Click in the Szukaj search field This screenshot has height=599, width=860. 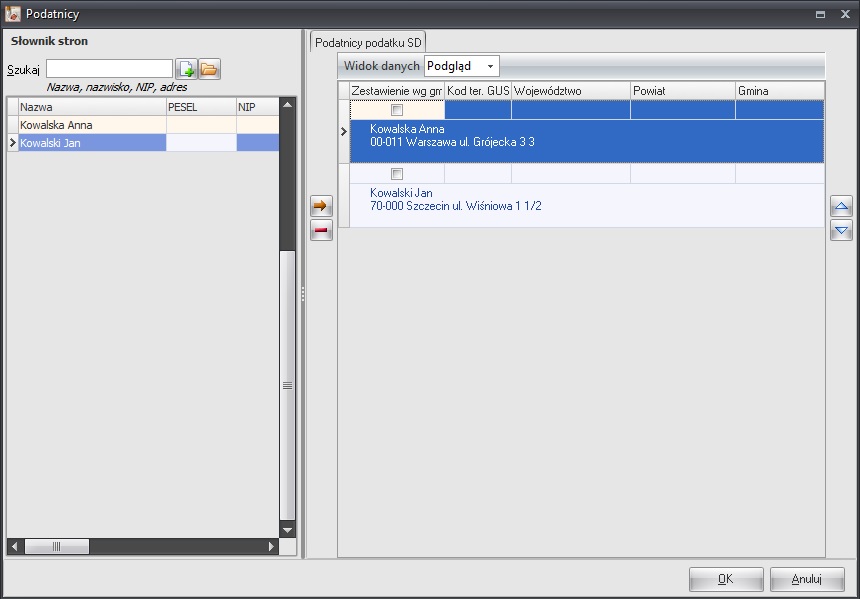click(x=108, y=69)
